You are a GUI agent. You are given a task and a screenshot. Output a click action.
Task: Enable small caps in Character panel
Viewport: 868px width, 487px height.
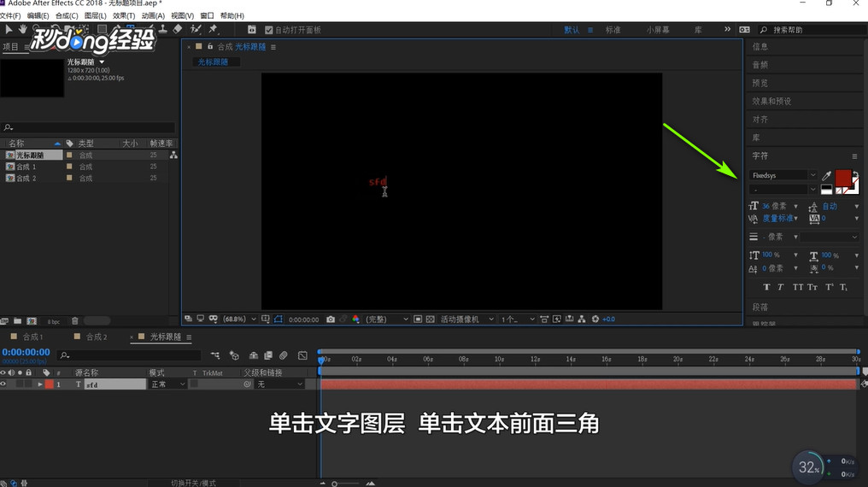(x=812, y=287)
